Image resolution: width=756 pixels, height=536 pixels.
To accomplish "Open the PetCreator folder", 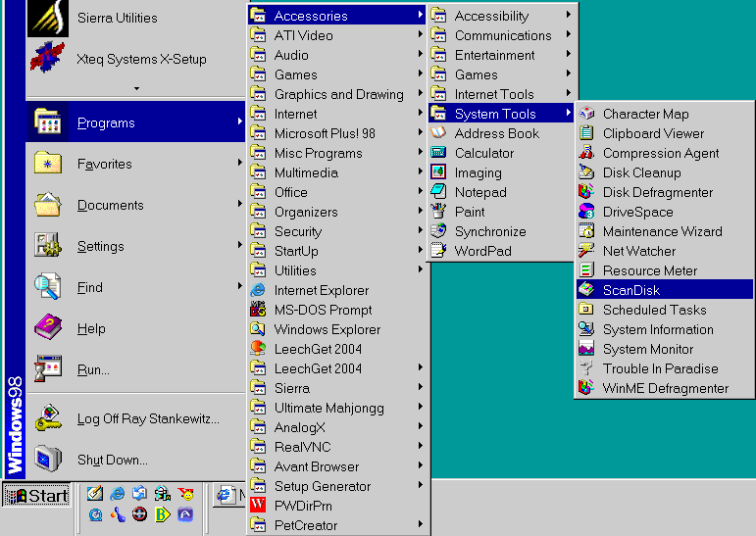I will point(338,525).
